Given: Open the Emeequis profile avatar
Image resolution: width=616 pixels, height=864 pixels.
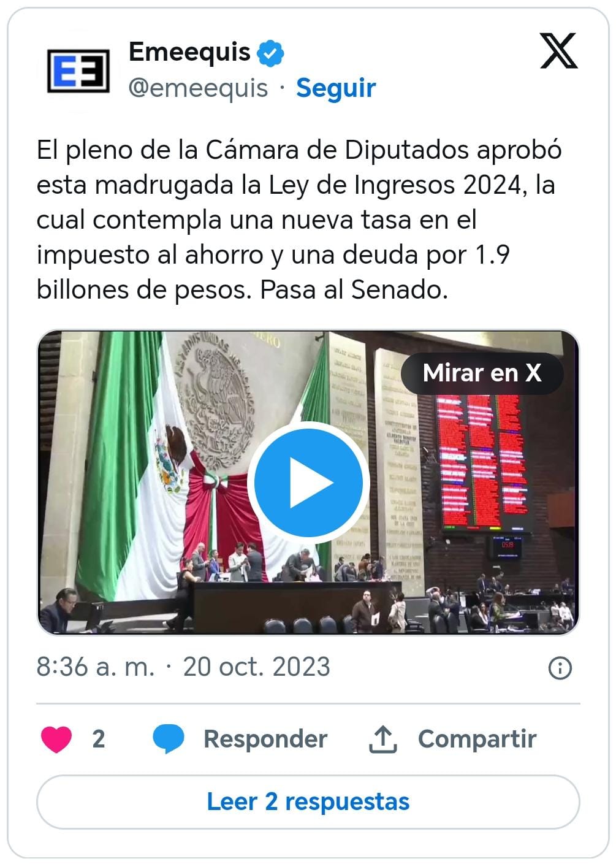Looking at the screenshot, I should pos(78,71).
